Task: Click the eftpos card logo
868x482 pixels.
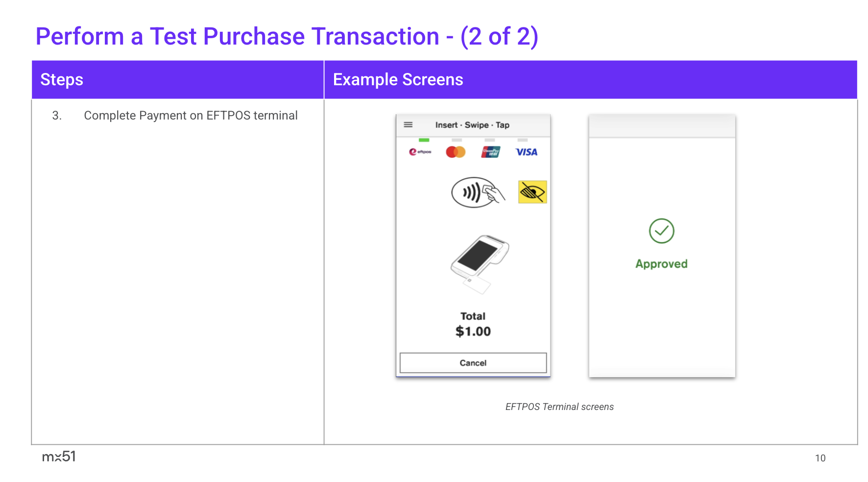Action: [420, 152]
